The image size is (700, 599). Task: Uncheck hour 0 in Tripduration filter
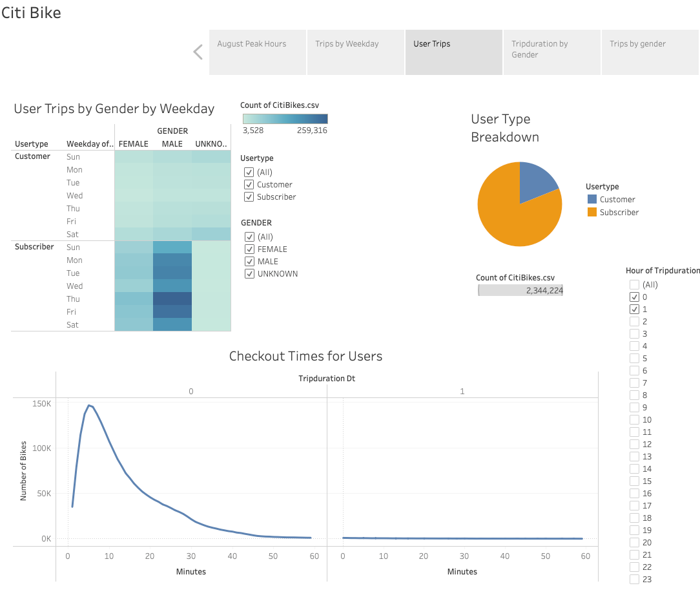click(x=634, y=297)
